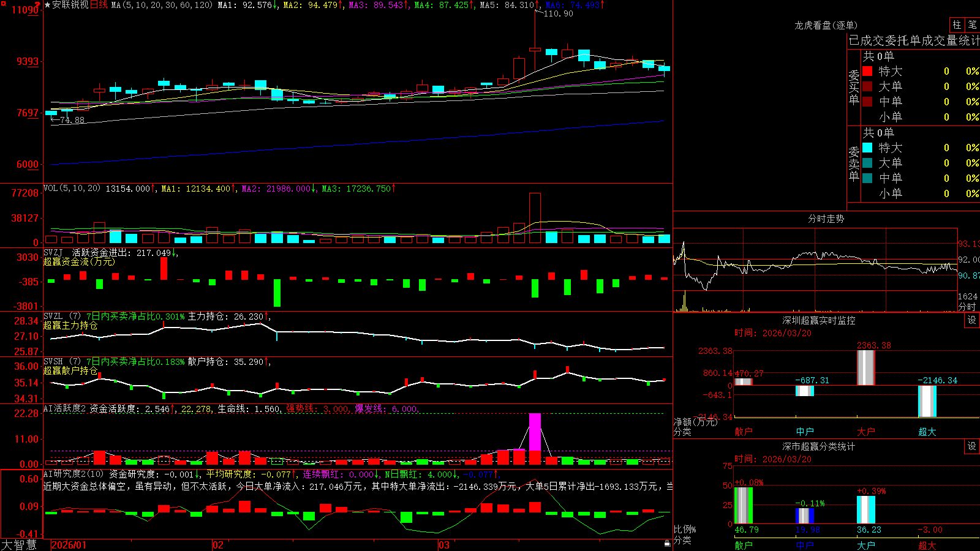The image size is (980, 551).
Task: Click the 安联锐视 stock name
Action: click(x=70, y=5)
